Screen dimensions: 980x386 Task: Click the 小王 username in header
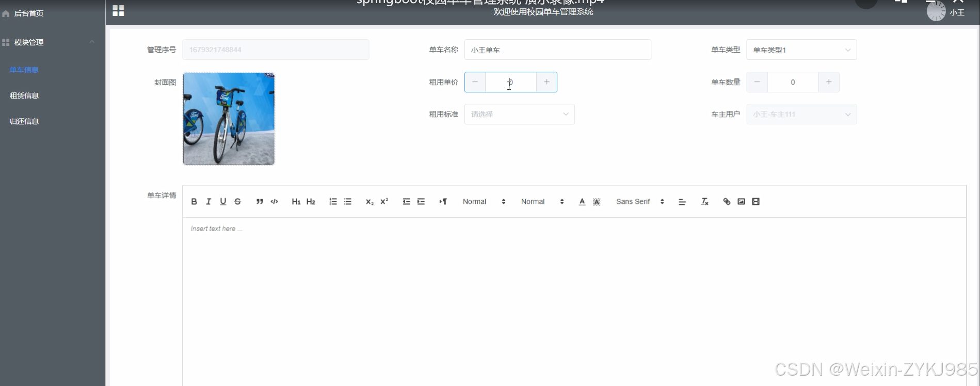957,12
